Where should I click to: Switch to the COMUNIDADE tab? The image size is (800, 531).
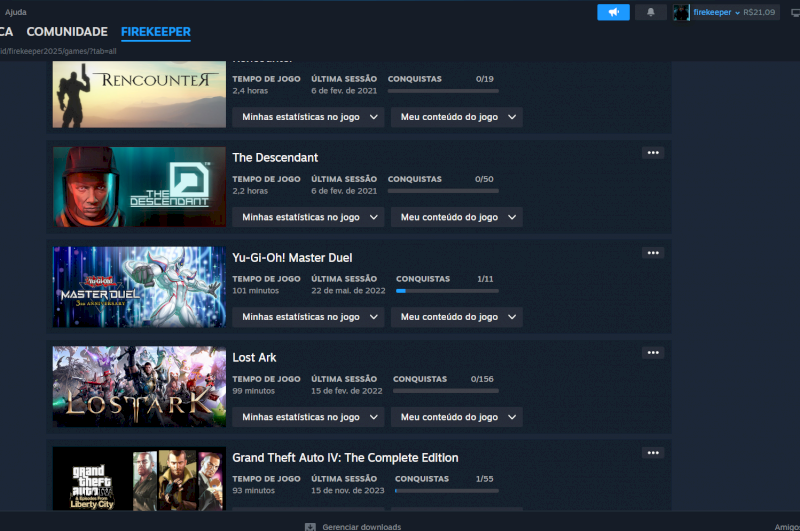pos(67,32)
